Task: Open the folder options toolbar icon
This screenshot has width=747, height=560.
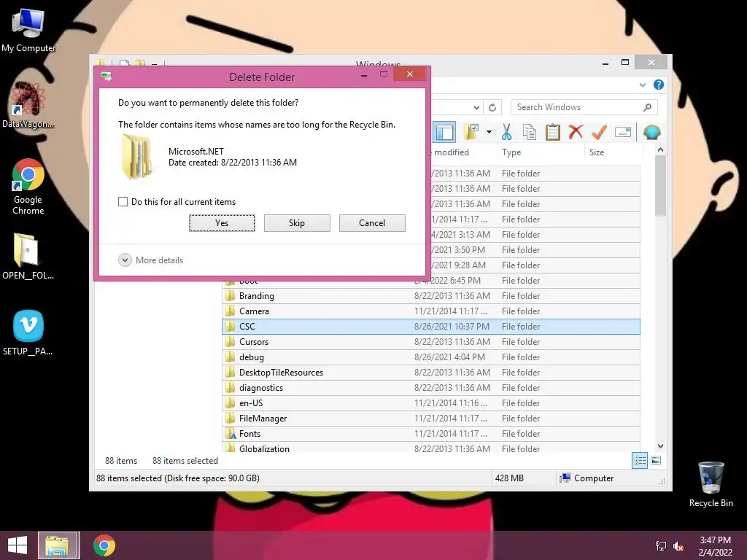Action: pyautogui.click(x=472, y=132)
